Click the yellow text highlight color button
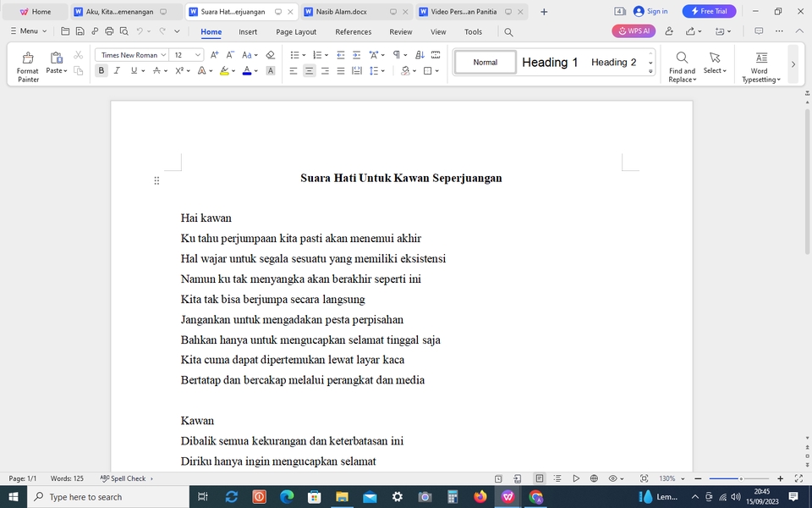The width and height of the screenshot is (812, 508). 224,70
